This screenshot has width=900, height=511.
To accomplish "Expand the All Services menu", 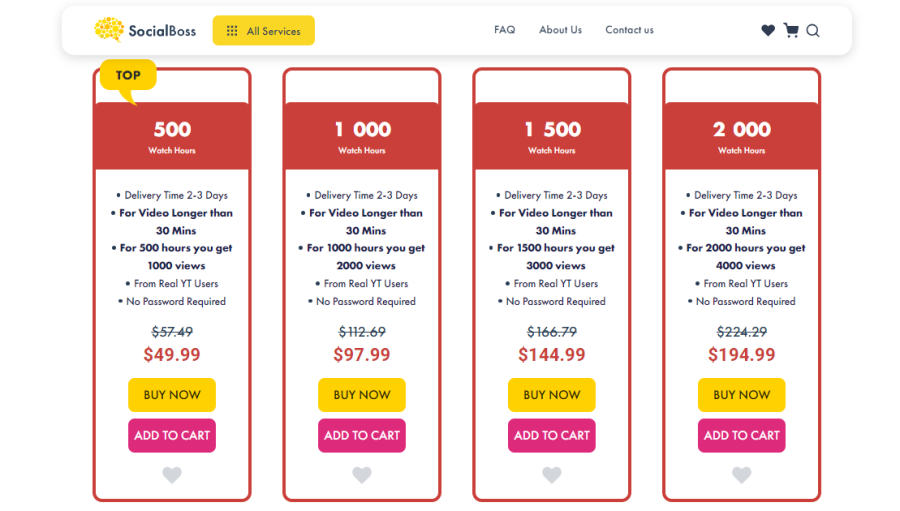I will [263, 30].
